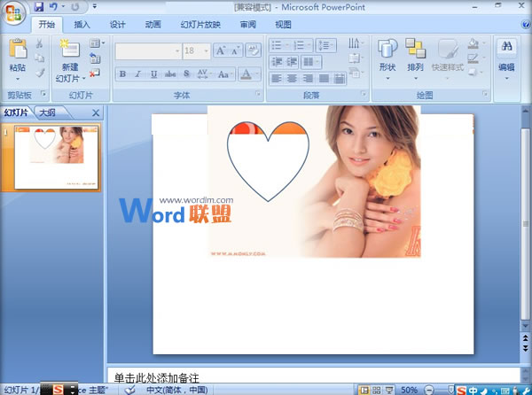Screen dimensions: 532x395
Task: Activate the Format Painter brush
Action: (x=40, y=73)
